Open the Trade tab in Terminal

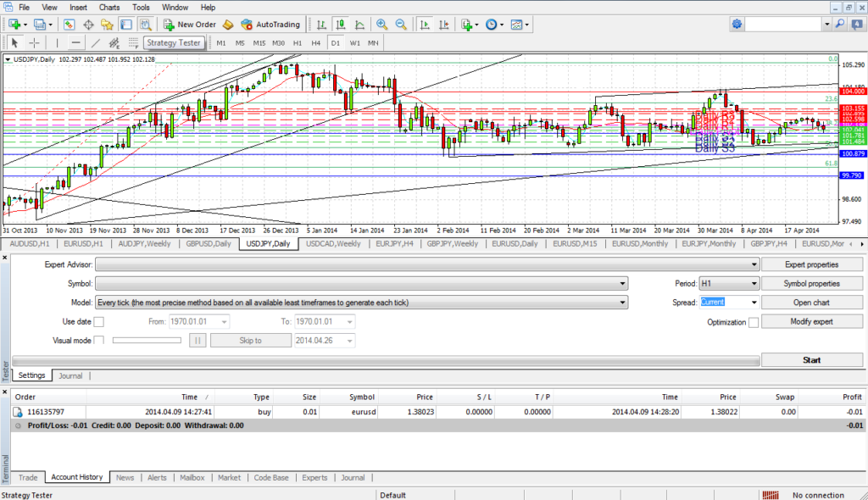28,477
